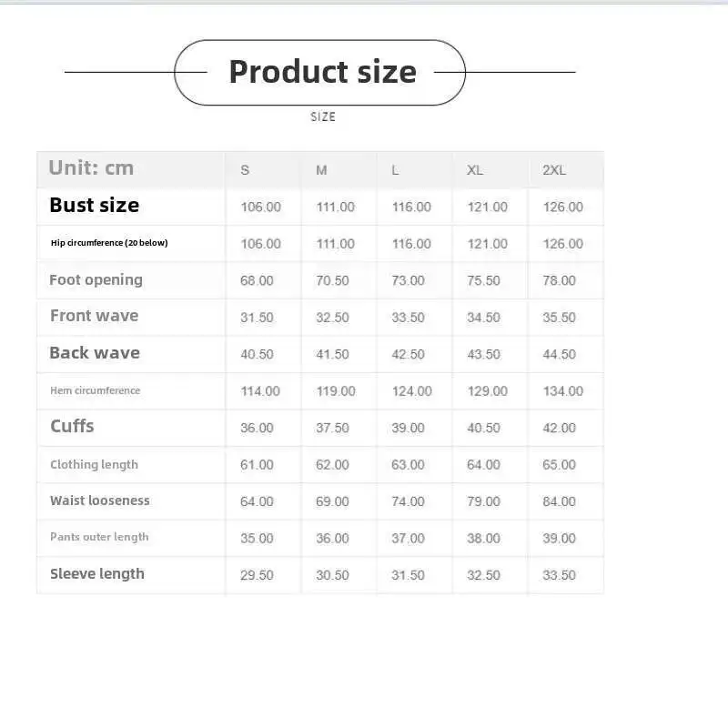Select the Hip circumference row label
This screenshot has width=728, height=728.
[x=109, y=243]
